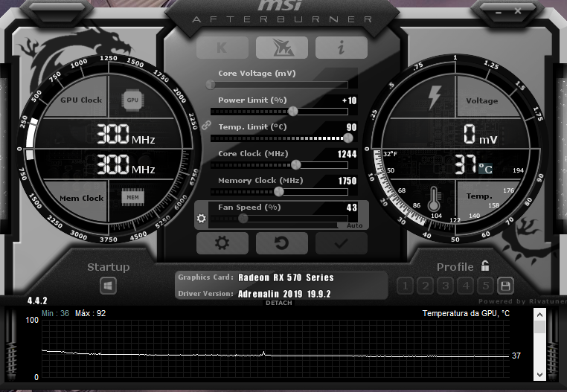Viewport: 567px width, 392px height.
Task: Click the Temp. Limit slider handle
Action: 348,138
